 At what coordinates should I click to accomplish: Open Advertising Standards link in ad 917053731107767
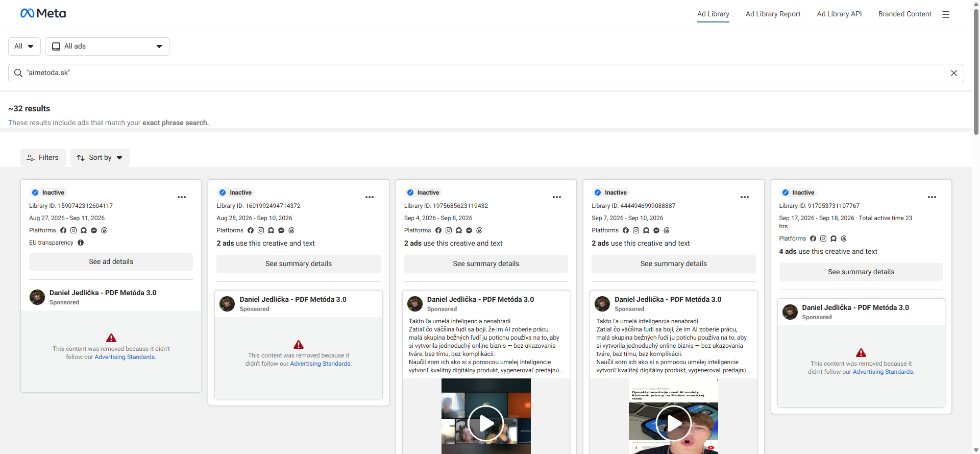click(x=883, y=372)
